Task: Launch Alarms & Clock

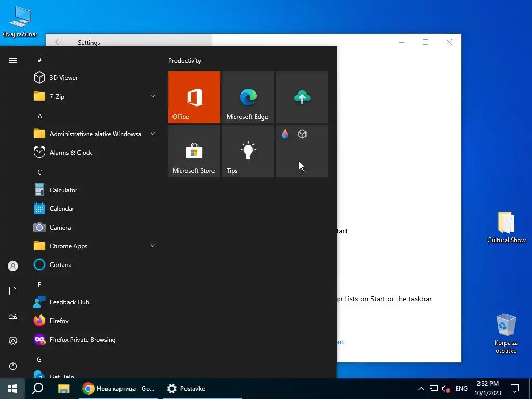Action: [95, 152]
